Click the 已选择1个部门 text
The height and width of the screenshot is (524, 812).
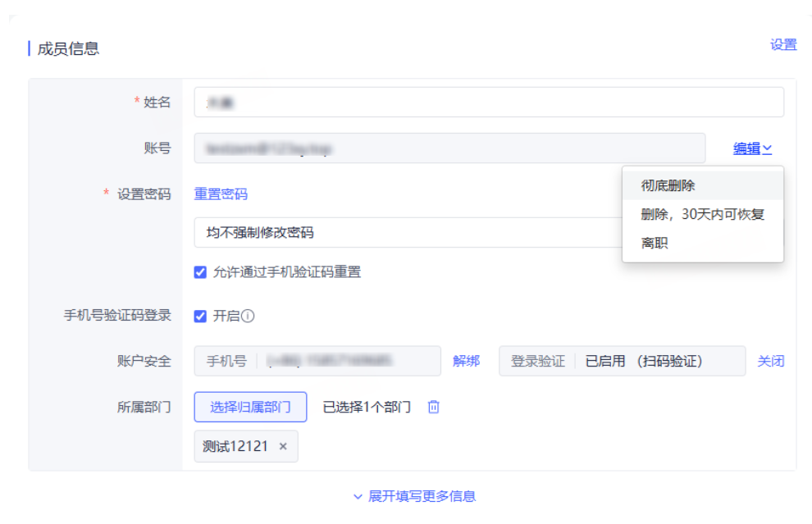pyautogui.click(x=367, y=407)
